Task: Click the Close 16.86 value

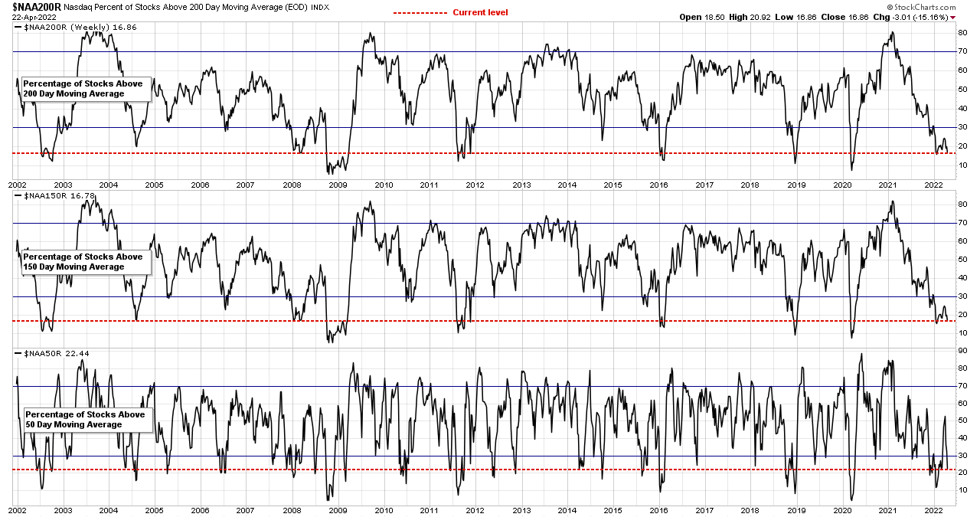Action: click(844, 18)
